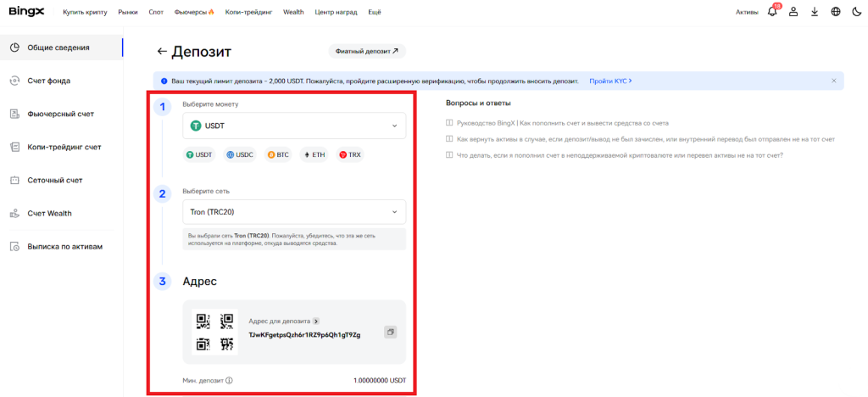
Task: Click the download app icon
Action: (815, 12)
